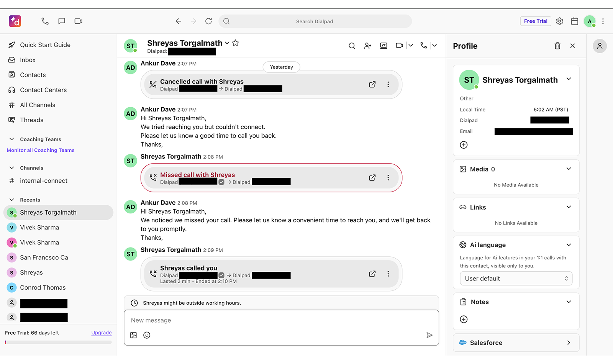This screenshot has height=364, width=613.
Task: Send the message with arrow icon
Action: [429, 335]
